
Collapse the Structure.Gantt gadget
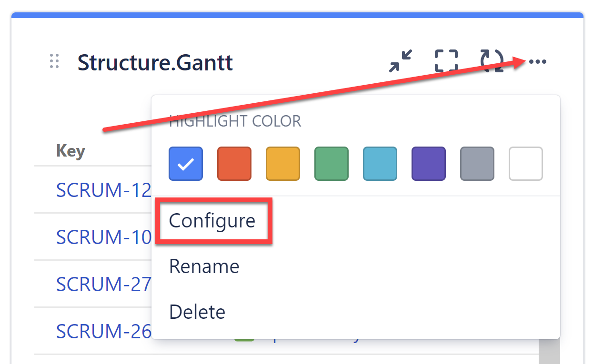click(400, 61)
